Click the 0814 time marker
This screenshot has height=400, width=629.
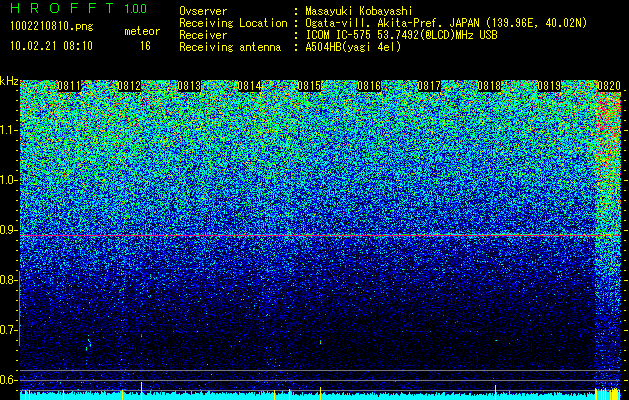(x=249, y=86)
